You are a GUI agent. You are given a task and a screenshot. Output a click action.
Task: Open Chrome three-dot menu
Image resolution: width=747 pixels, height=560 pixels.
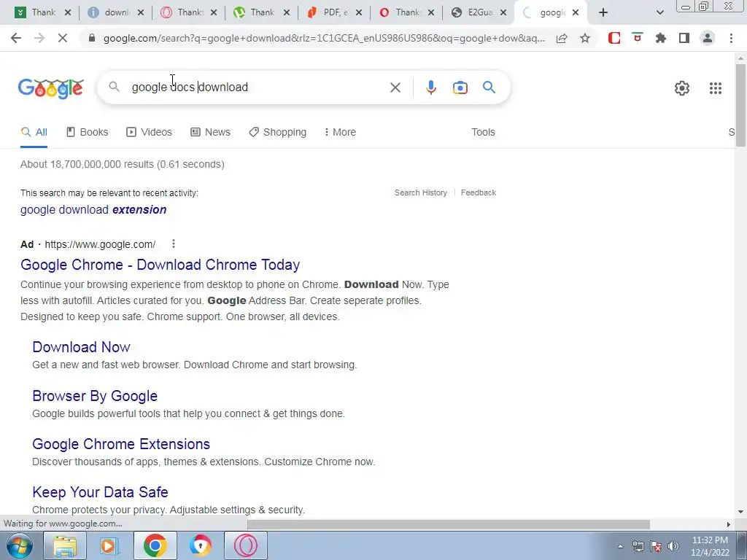pyautogui.click(x=731, y=38)
